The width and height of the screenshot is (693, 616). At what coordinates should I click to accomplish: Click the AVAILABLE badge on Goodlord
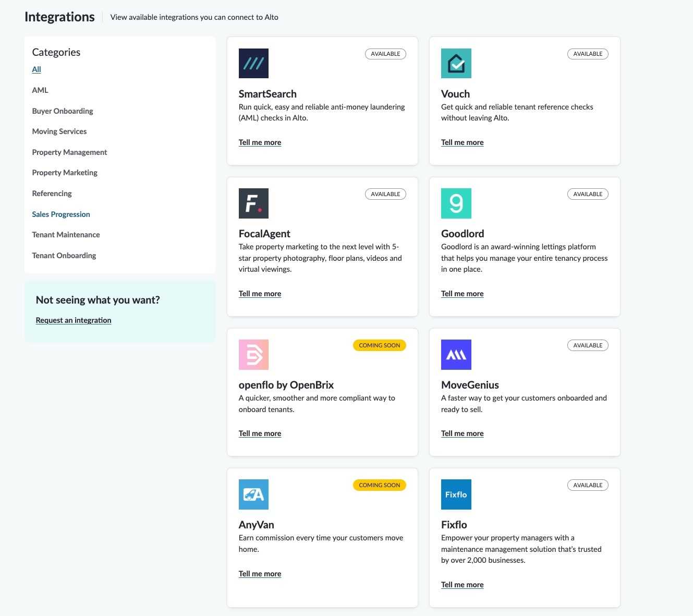[588, 194]
